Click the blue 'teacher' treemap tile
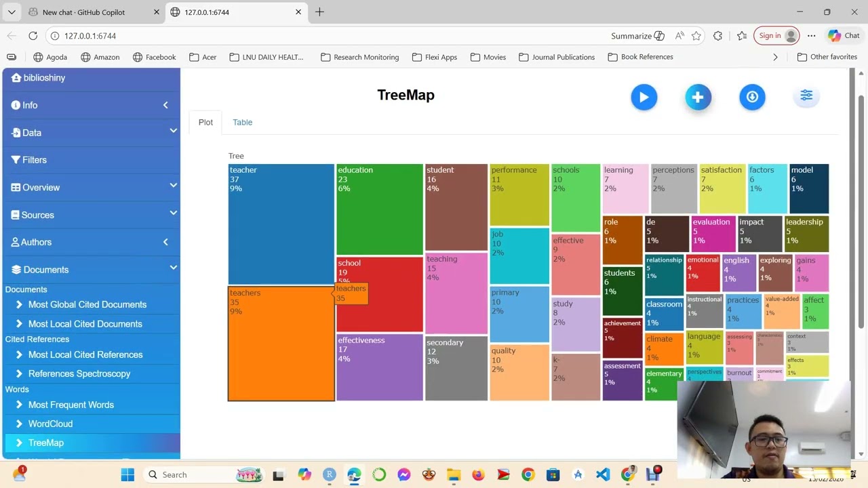Screen dimensions: 868x488 tap(281, 224)
